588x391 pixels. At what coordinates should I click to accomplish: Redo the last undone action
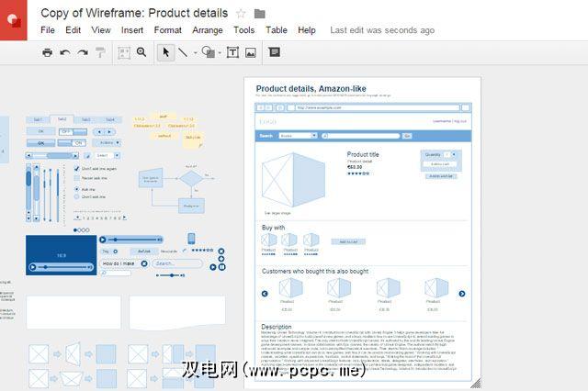click(x=83, y=52)
